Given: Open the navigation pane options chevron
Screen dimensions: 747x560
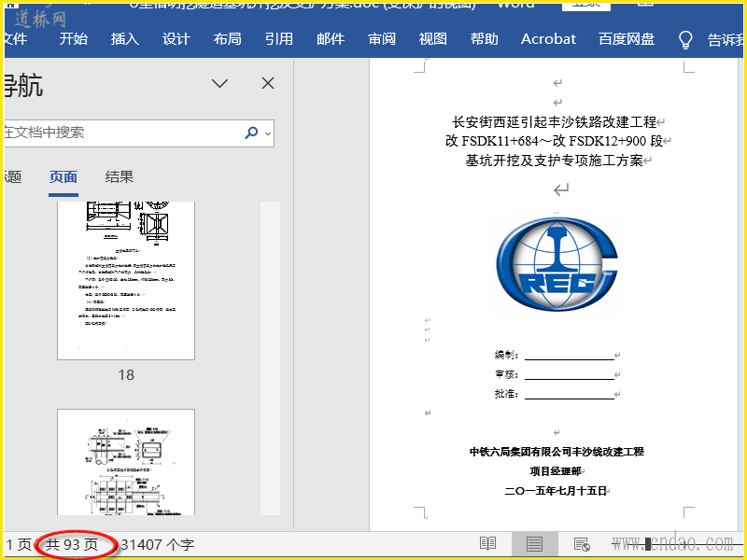Looking at the screenshot, I should pyautogui.click(x=219, y=83).
